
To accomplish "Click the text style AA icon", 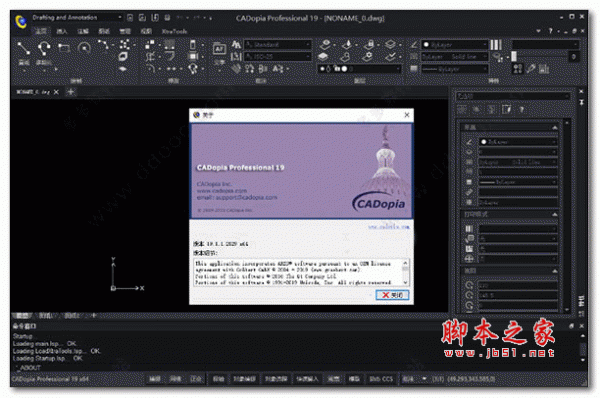I will [236, 45].
